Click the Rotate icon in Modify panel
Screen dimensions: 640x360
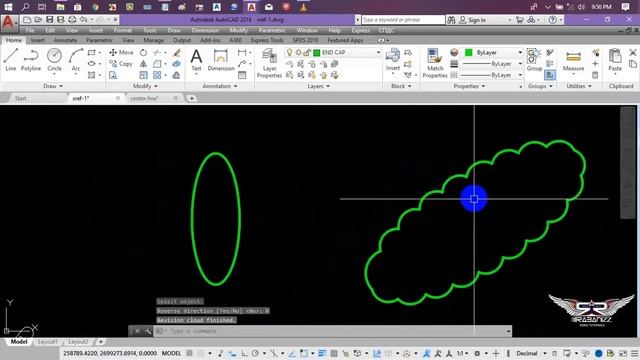click(x=143, y=53)
